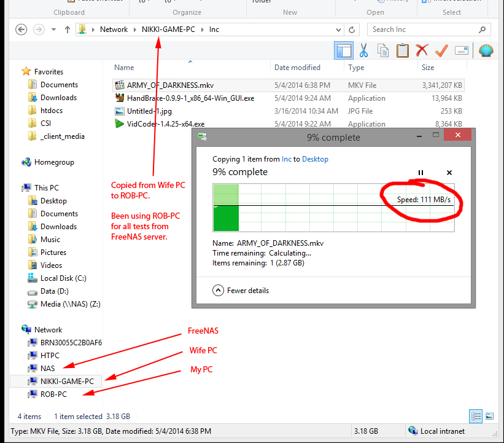Open Homegroup in the navigation pane
This screenshot has height=443, width=504.
pos(54,162)
